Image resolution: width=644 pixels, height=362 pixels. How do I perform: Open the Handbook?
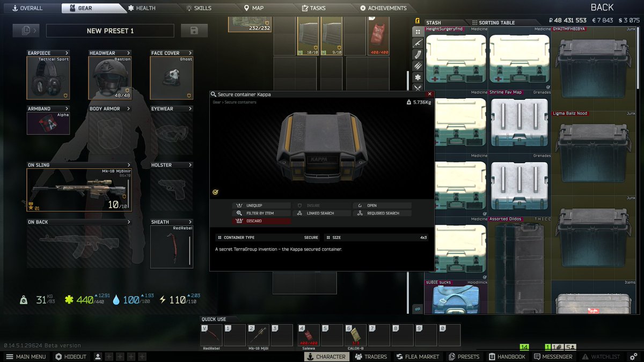point(507,357)
